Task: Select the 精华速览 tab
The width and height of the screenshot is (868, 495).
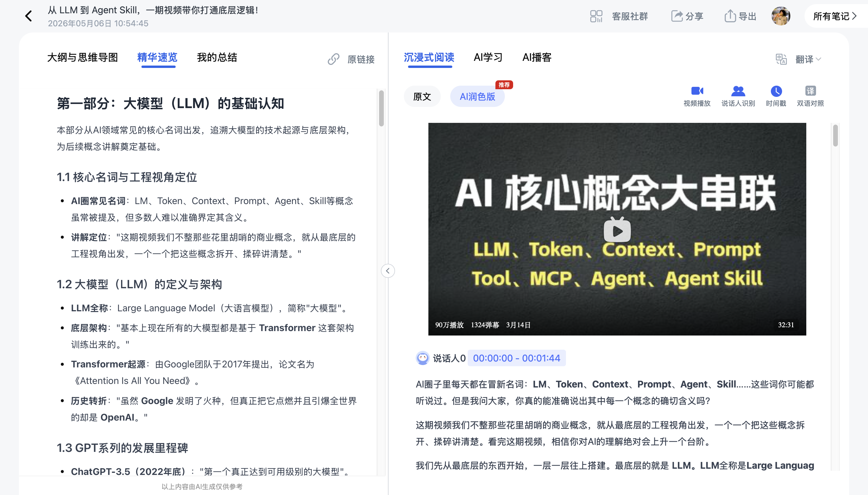Action: coord(157,57)
